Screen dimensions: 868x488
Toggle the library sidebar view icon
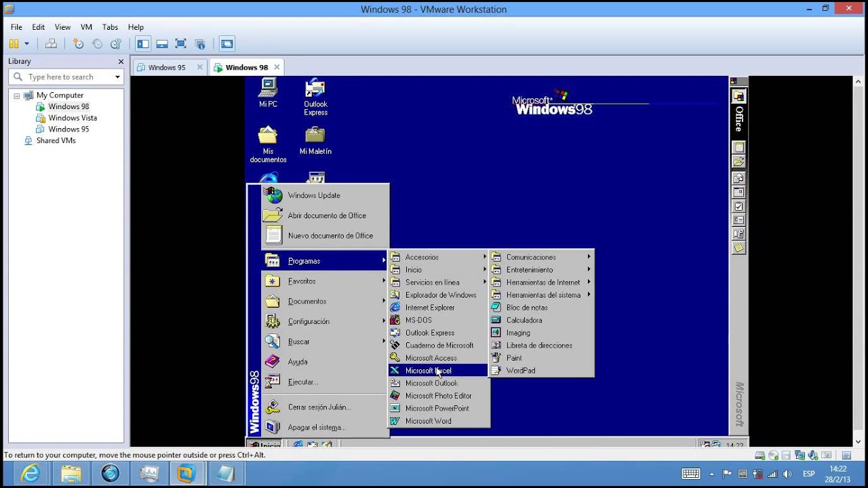coord(143,44)
